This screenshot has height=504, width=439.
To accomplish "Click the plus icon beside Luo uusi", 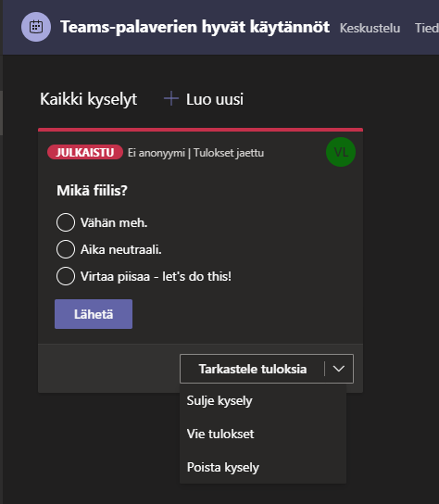I will coord(171,98).
